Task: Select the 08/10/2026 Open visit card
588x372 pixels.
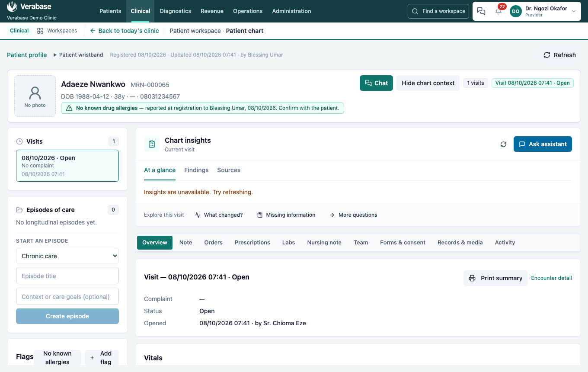Action: tap(67, 166)
